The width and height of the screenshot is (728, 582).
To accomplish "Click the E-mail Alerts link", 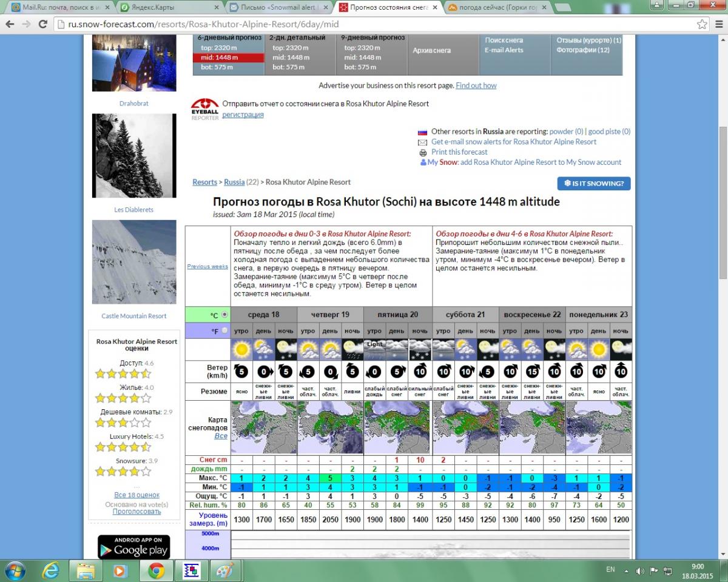I will coord(504,50).
